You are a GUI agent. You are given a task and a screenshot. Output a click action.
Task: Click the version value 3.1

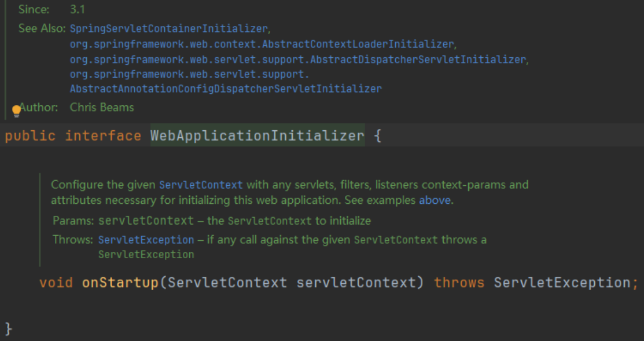tap(77, 9)
